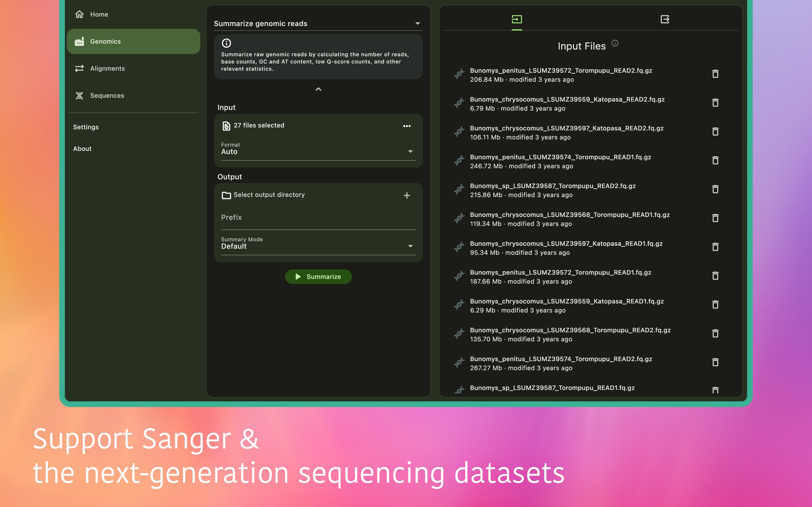Click the Prefix input field

[x=318, y=218]
